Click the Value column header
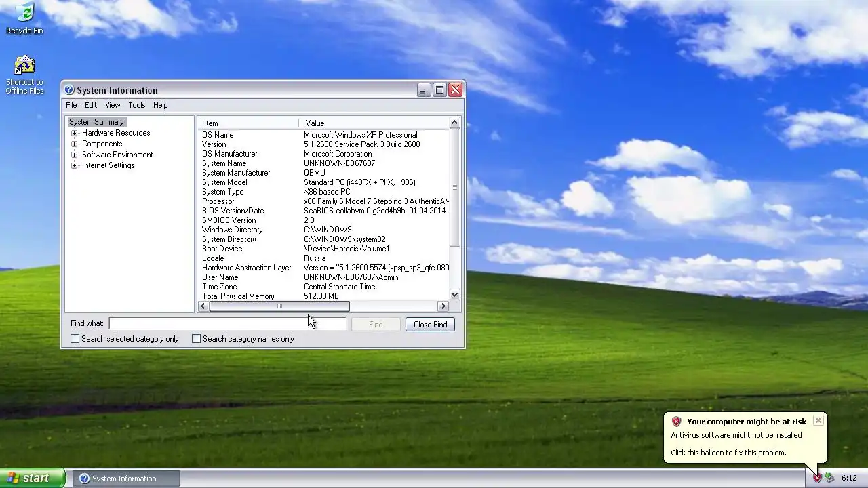This screenshot has height=488, width=868. pos(374,123)
